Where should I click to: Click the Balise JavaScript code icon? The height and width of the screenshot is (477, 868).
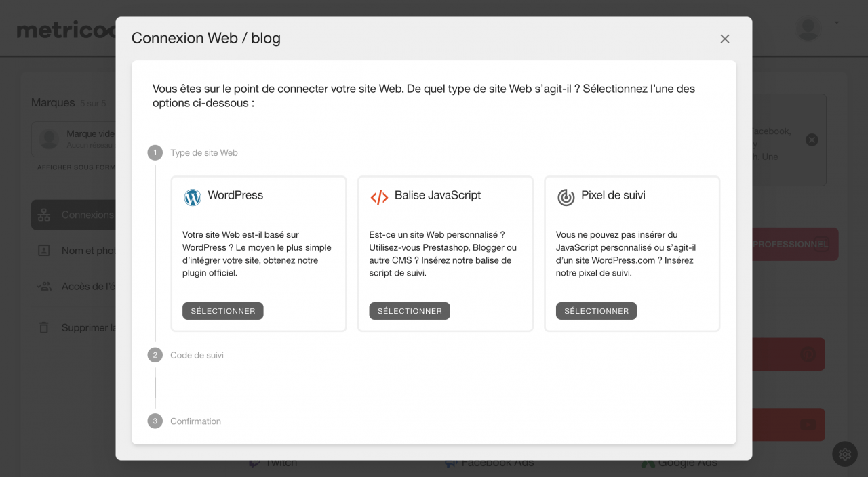(380, 197)
